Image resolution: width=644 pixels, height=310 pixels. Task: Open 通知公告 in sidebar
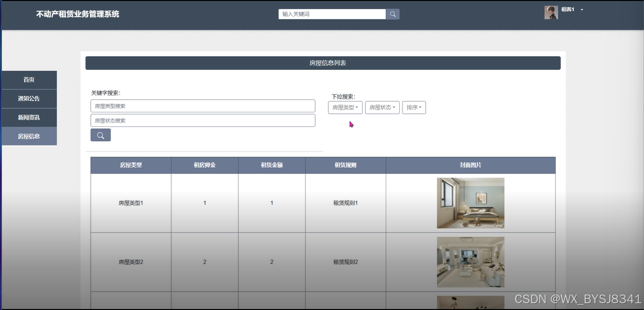tap(29, 99)
